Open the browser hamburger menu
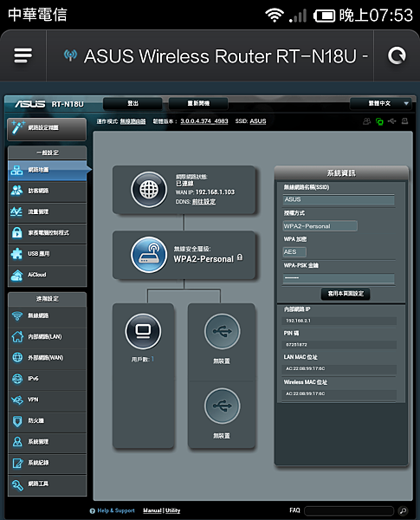This screenshot has width=420, height=520. (23, 55)
